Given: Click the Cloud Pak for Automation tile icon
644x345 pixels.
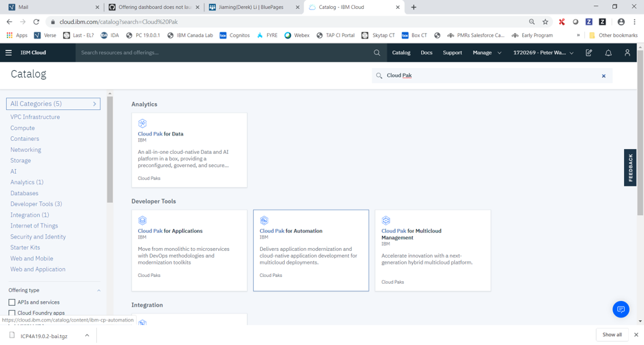Looking at the screenshot, I should (x=264, y=221).
